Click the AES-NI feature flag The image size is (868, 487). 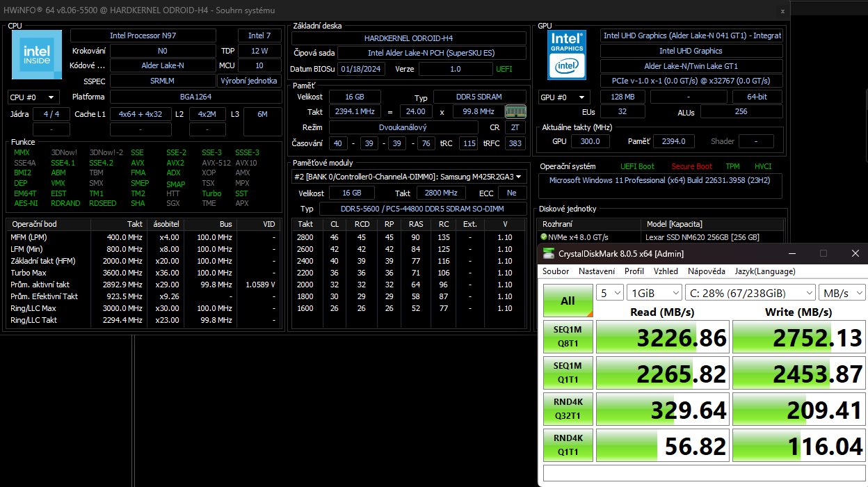(26, 203)
